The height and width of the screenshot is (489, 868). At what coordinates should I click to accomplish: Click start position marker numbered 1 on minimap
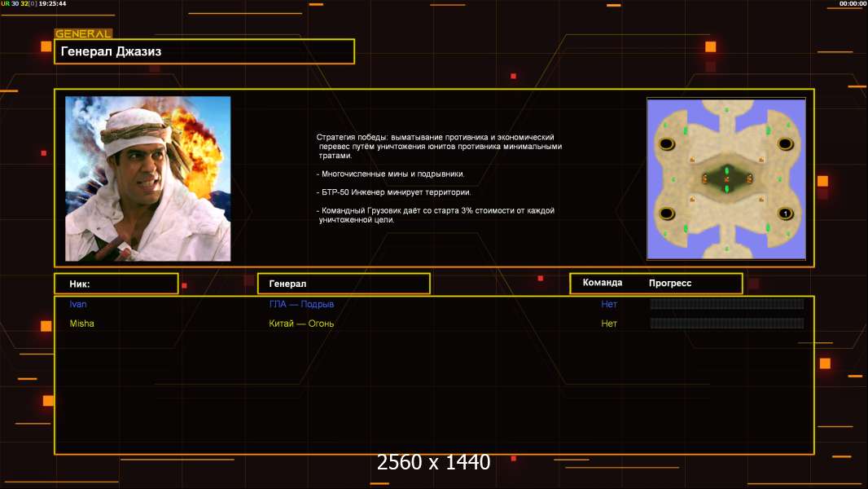785,214
